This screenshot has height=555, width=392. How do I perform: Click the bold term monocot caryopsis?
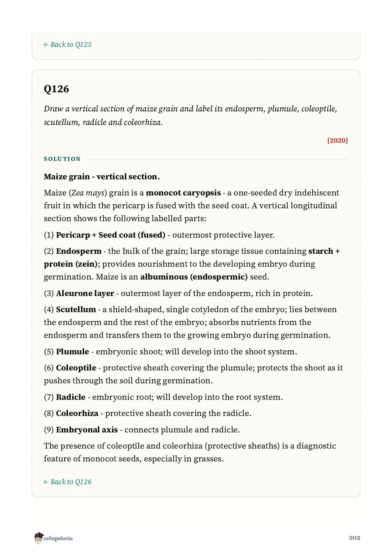183,193
